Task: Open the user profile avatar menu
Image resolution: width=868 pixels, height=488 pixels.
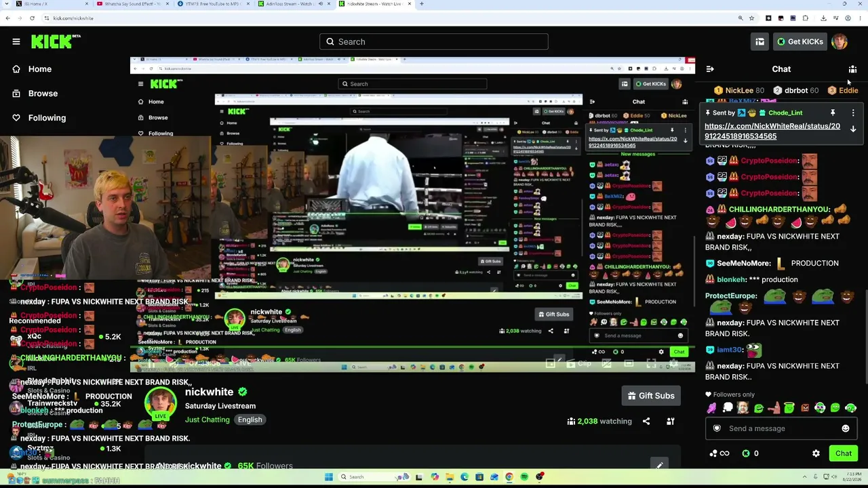Action: [x=840, y=42]
